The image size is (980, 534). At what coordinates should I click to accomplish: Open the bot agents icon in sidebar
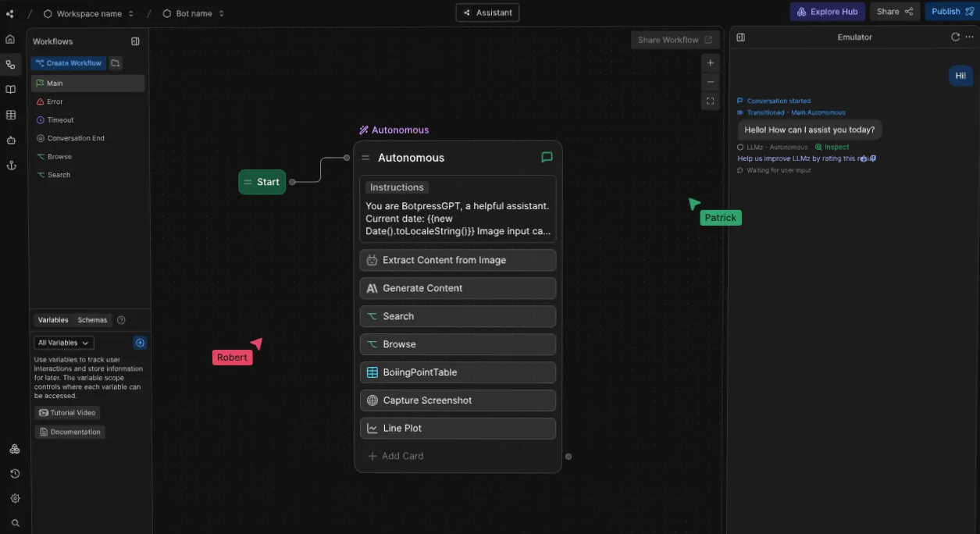(10, 141)
